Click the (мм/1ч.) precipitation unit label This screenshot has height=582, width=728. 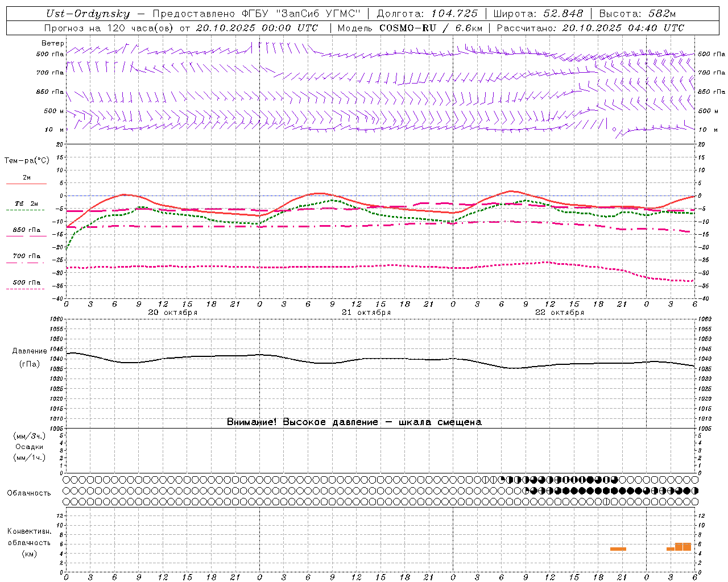tap(30, 458)
